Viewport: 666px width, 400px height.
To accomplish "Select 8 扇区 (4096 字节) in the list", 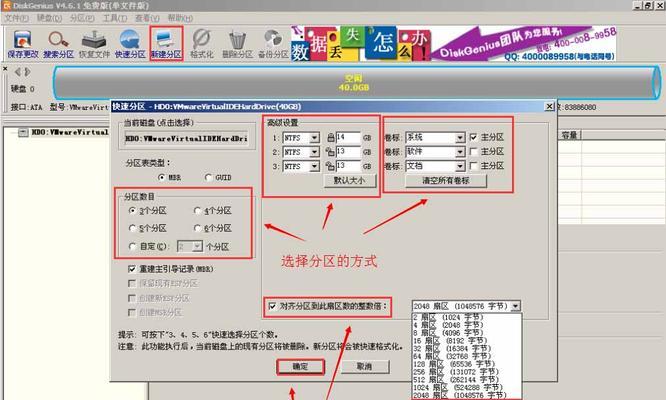I will tap(466, 332).
